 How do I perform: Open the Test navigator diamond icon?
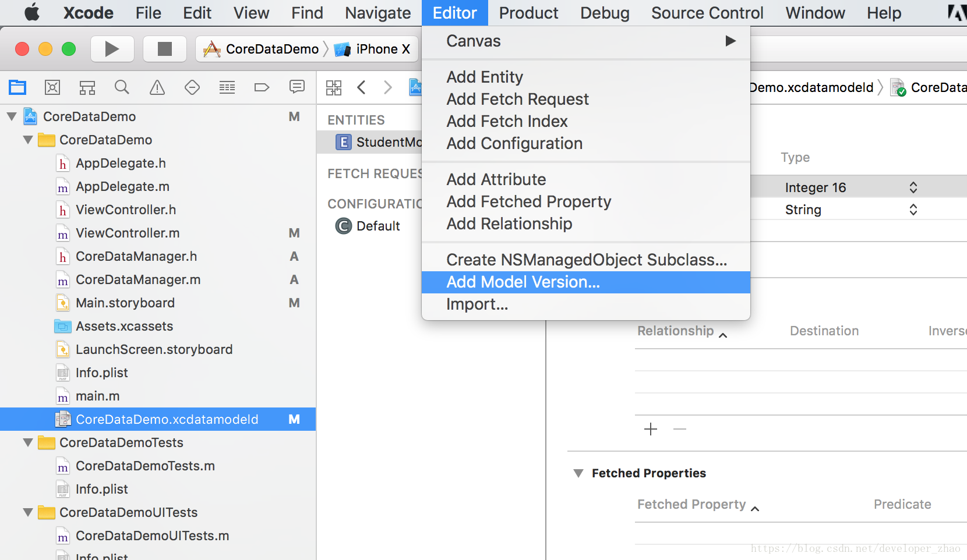pos(192,87)
